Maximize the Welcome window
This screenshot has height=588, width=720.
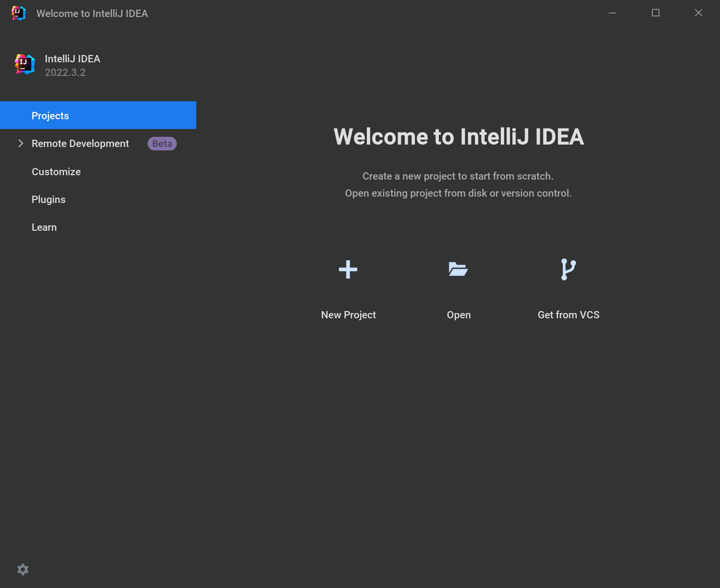(x=656, y=13)
